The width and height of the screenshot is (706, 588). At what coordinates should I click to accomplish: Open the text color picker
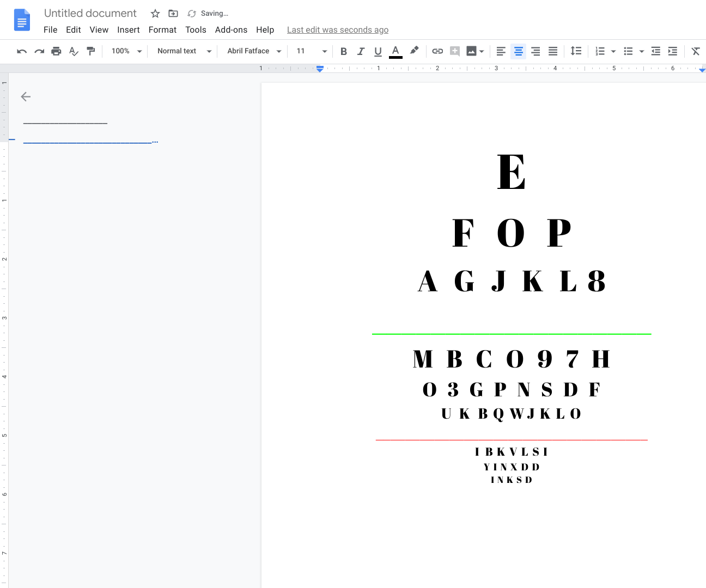click(395, 51)
